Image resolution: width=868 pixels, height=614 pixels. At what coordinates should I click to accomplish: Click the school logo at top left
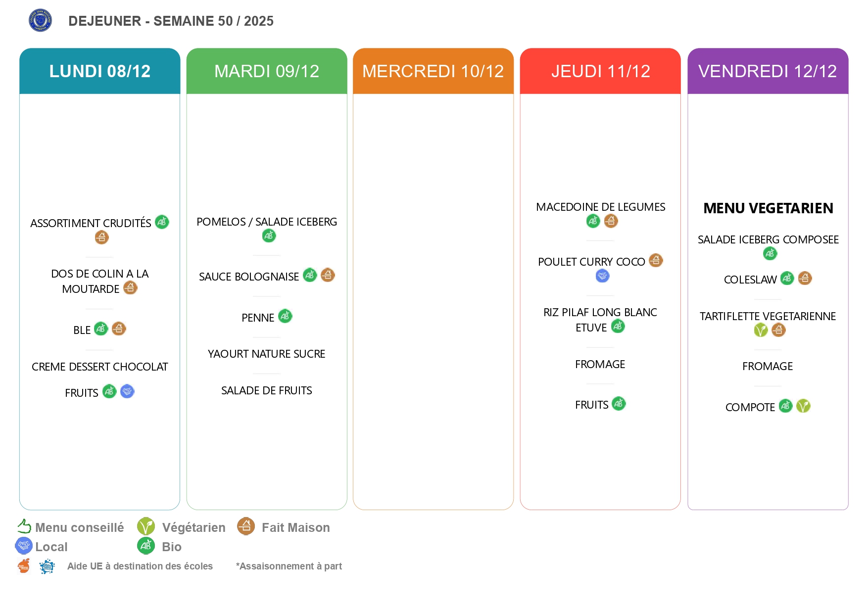pyautogui.click(x=40, y=20)
